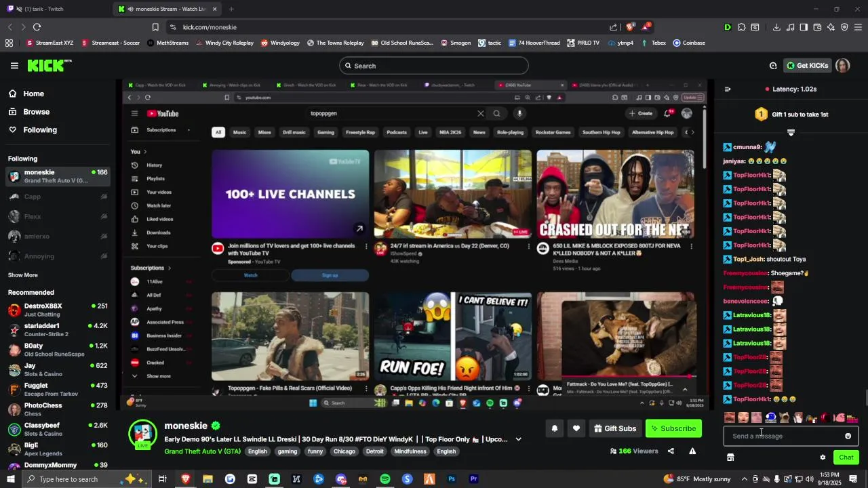The image size is (868, 488).
Task: Open the Brave Leo AI sparkle icon
Action: [831, 27]
